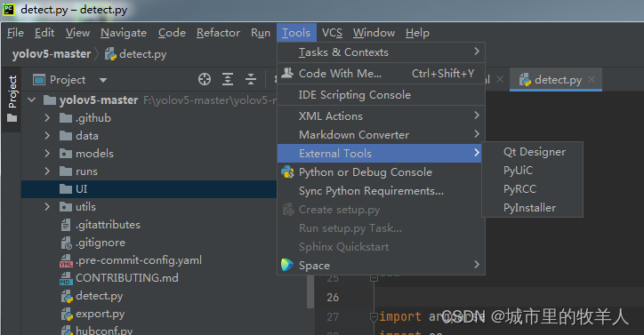Image resolution: width=644 pixels, height=335 pixels.
Task: Click the Python icon next to Python or Debug Console
Action: tap(287, 172)
